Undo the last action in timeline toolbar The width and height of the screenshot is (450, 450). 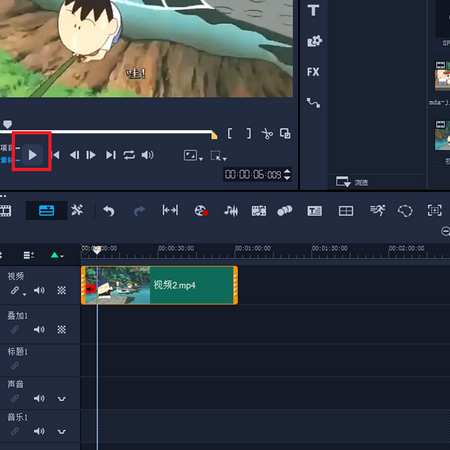109,211
